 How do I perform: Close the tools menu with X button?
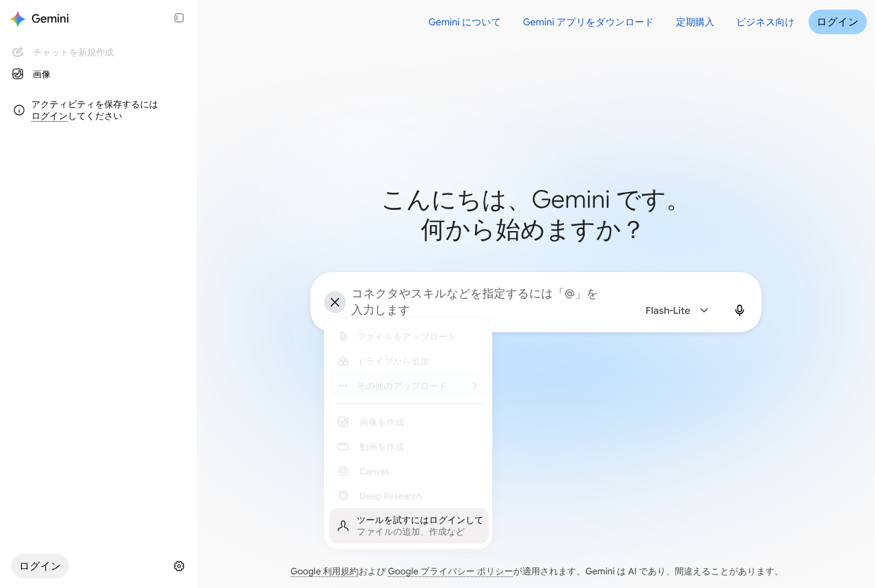[335, 302]
